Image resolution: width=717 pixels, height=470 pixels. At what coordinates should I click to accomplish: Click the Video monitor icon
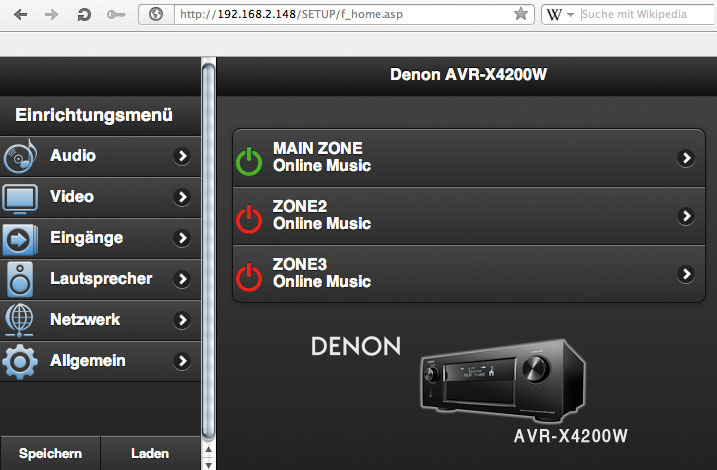click(20, 198)
